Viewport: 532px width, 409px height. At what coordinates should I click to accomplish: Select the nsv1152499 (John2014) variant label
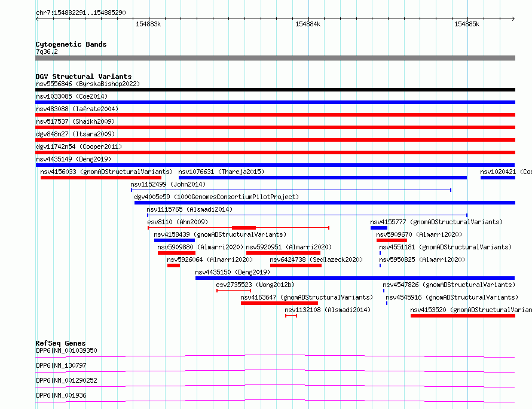point(168,184)
